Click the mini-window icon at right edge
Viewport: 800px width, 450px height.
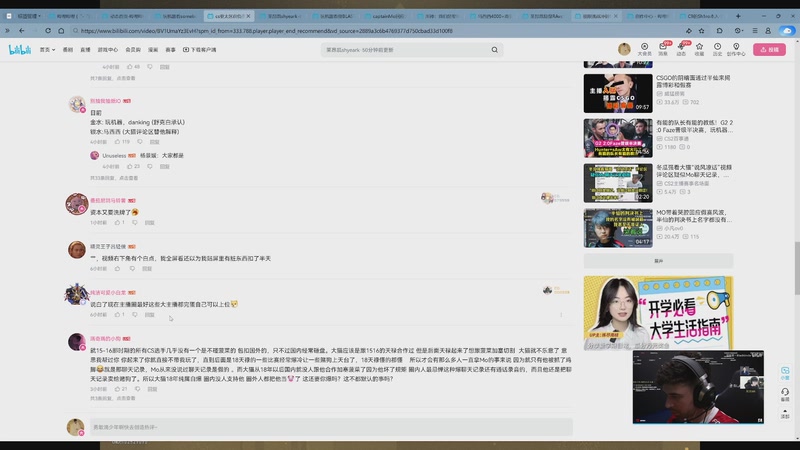(x=785, y=372)
